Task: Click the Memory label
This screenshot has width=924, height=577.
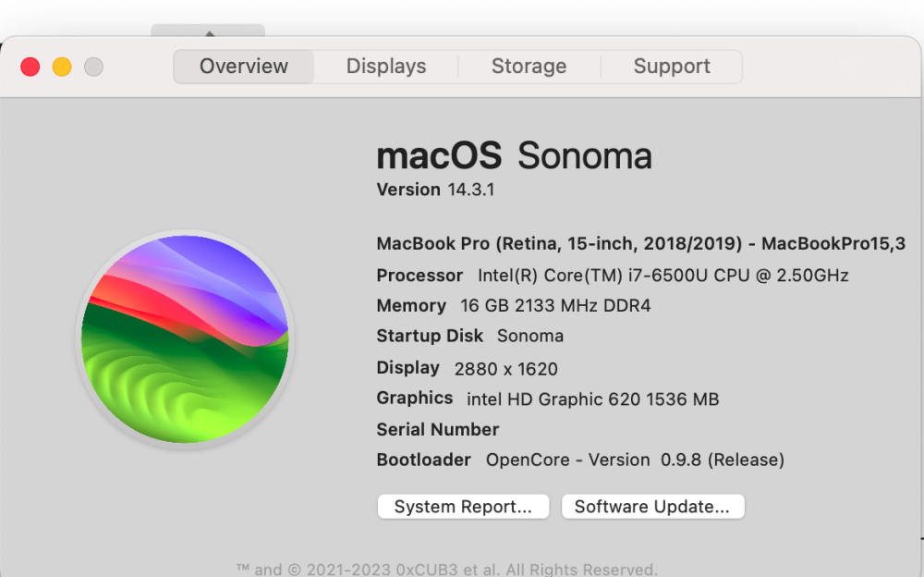Action: coord(411,306)
